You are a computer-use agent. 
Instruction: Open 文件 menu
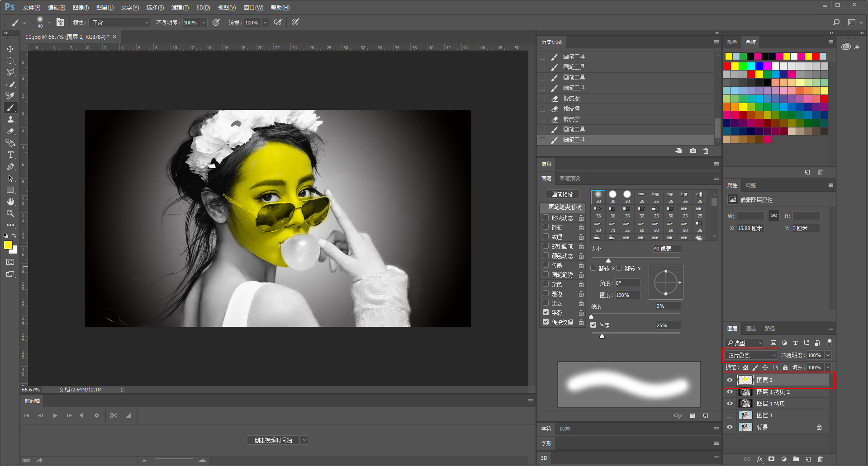[32, 8]
